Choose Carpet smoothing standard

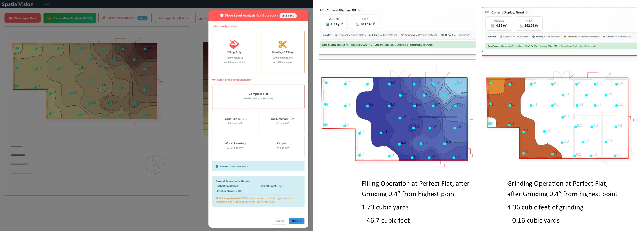(282, 145)
